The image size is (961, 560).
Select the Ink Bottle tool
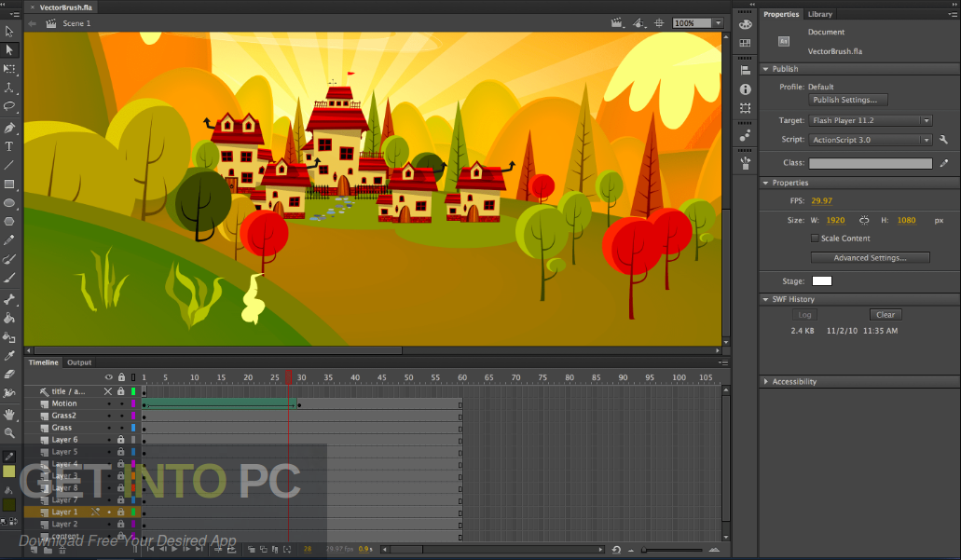click(x=9, y=337)
